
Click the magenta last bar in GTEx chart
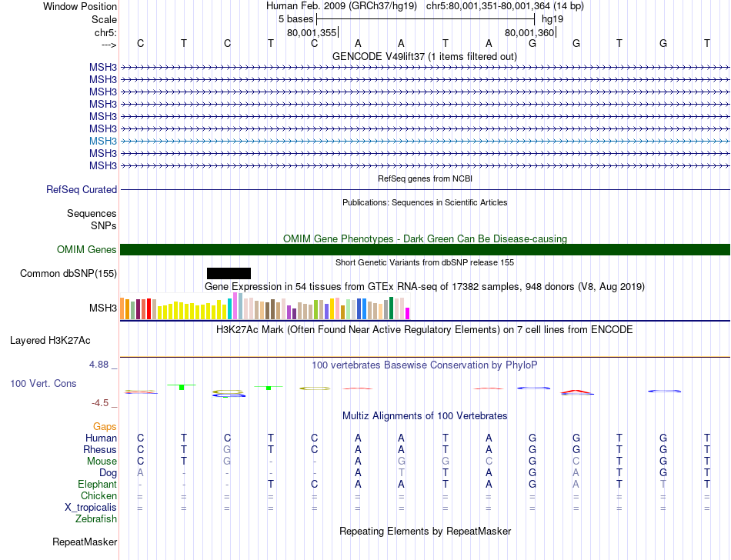coord(408,313)
